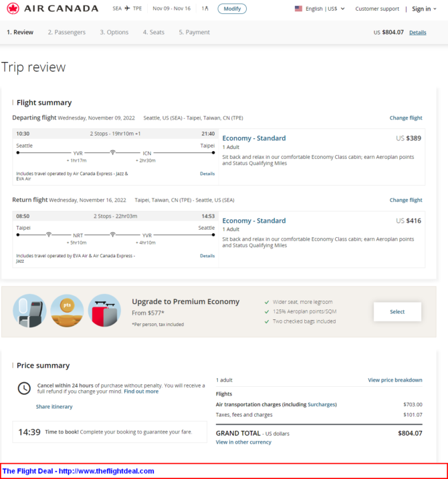Select the 3. Options step tab
This screenshot has height=479, width=448.
[x=114, y=32]
